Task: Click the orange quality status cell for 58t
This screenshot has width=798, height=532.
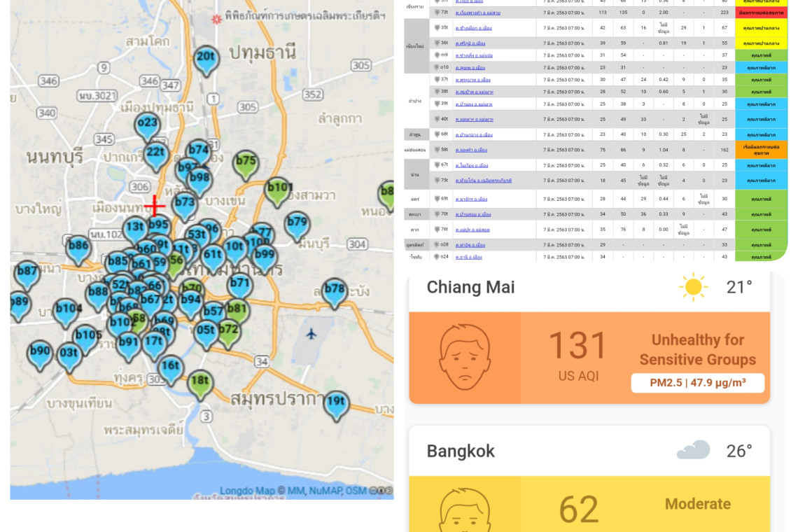Action: 761,150
